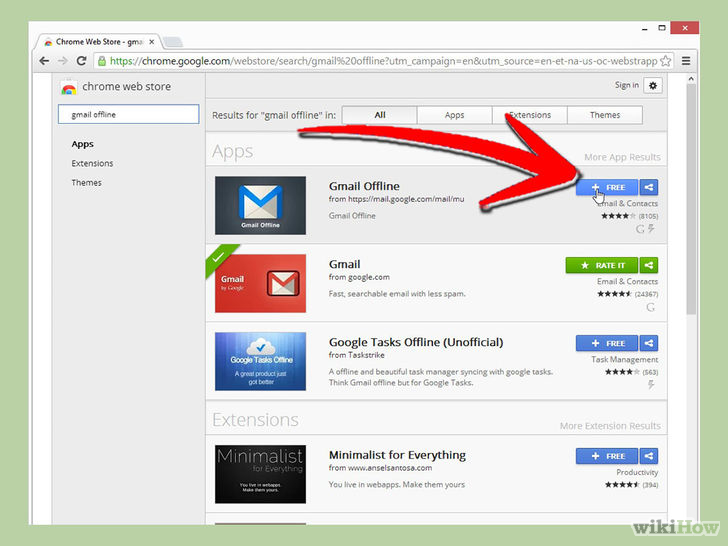The height and width of the screenshot is (546, 728).
Task: Click the gmail offline search box
Action: coord(129,114)
